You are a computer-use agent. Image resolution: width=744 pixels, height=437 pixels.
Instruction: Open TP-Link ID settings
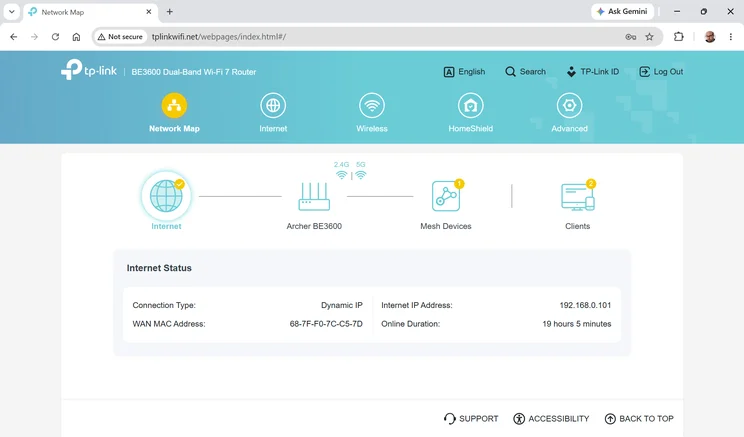[x=593, y=72]
